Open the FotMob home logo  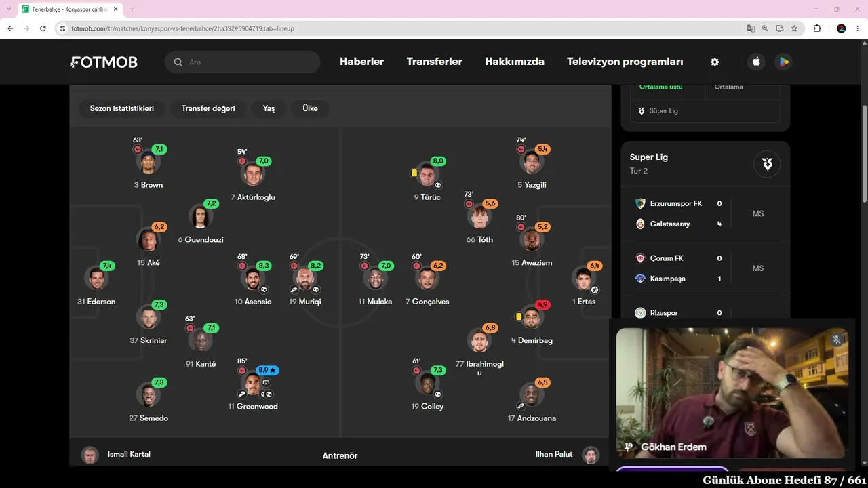click(x=104, y=62)
